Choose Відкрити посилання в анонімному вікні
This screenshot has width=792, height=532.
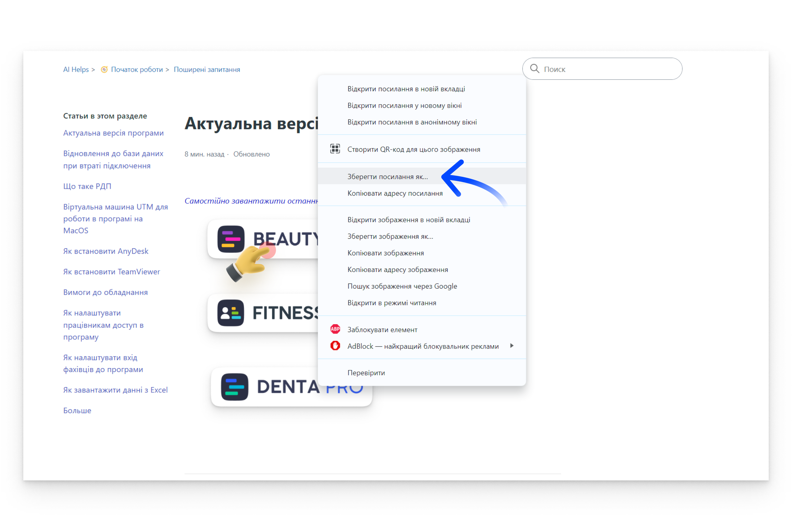point(422,122)
